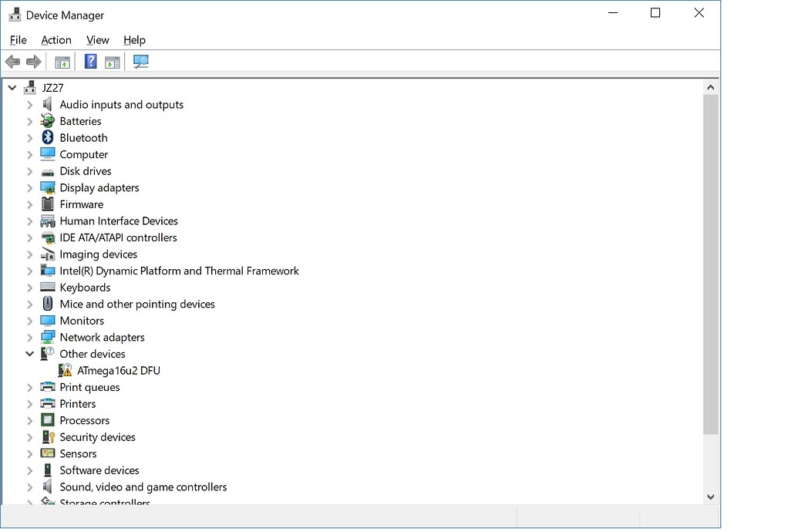Expand the Sound, video and game controllers category
798x532 pixels.
click(30, 487)
